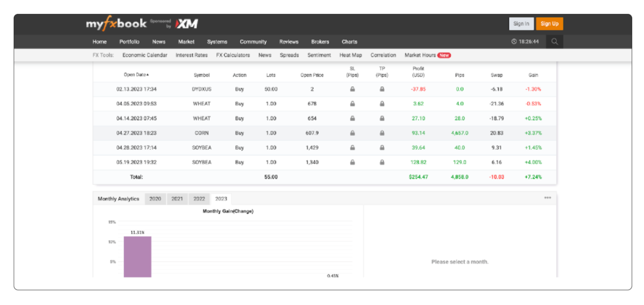The image size is (644, 305).
Task: Click TP lock icon in 05.19.2023 SOYBEA row
Action: pos(382,162)
